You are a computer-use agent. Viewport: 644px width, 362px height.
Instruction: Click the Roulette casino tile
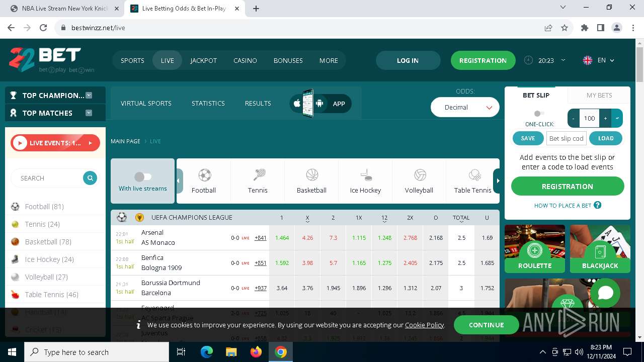[x=535, y=249]
